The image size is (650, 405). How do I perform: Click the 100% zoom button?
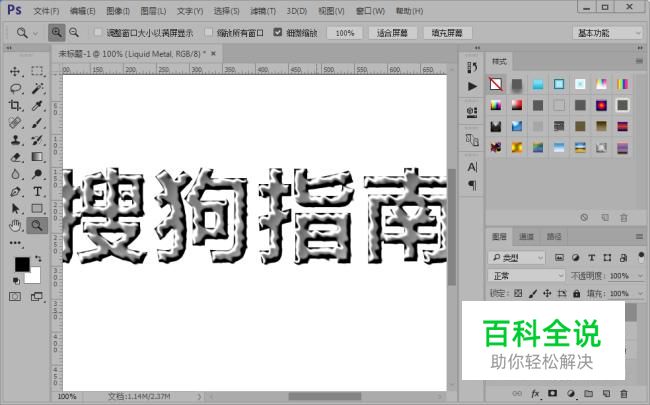pyautogui.click(x=344, y=33)
